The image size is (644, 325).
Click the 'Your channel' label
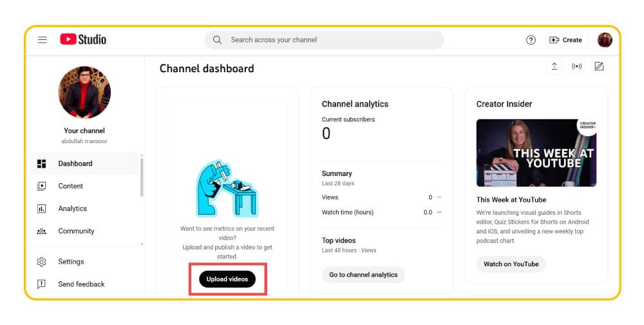point(84,130)
